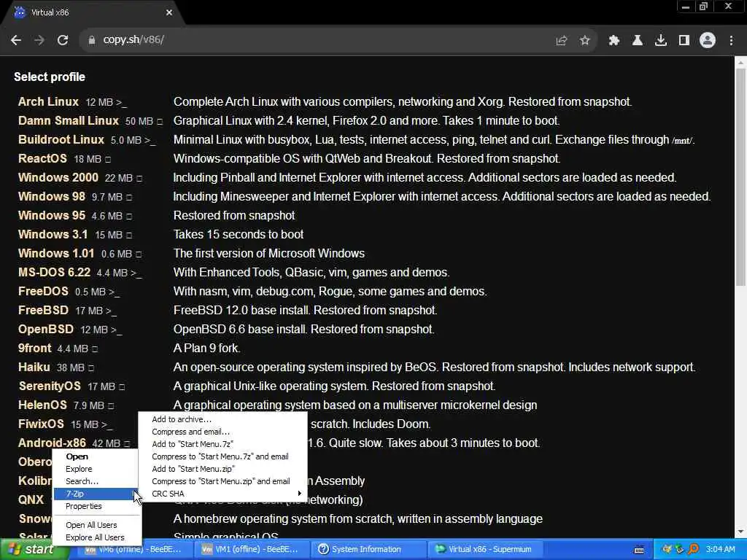Expand the 7-Zip submenu entry

pos(97,494)
